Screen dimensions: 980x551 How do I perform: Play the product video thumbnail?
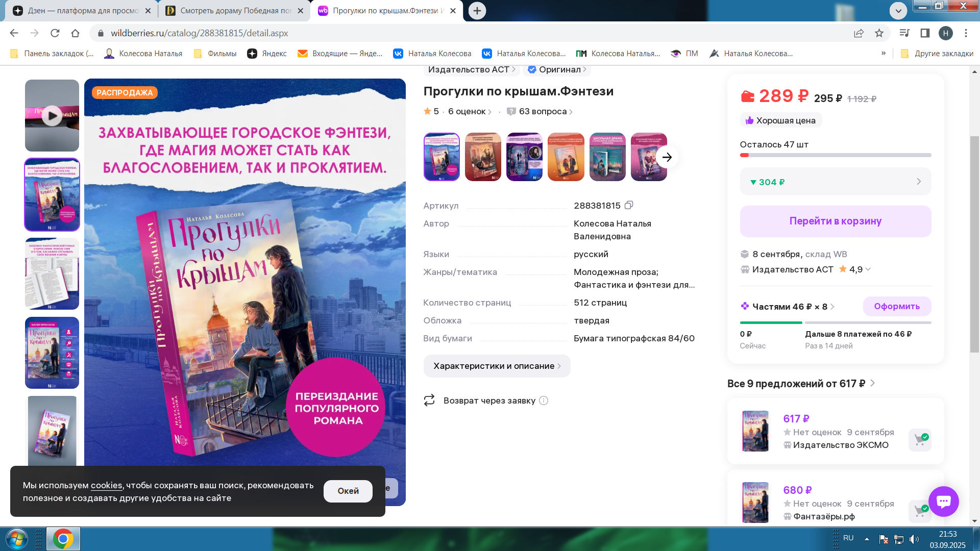pyautogui.click(x=52, y=116)
